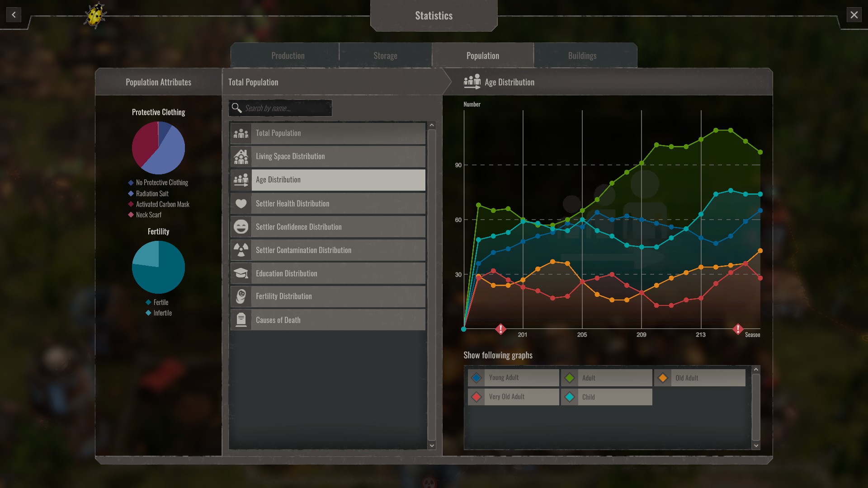Click the Age Distribution header icon

pyautogui.click(x=472, y=82)
